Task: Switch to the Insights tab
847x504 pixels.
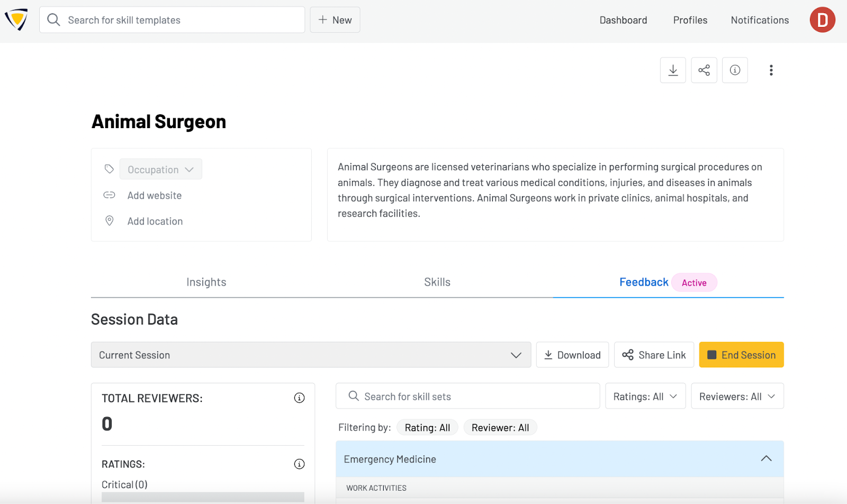Action: tap(206, 282)
